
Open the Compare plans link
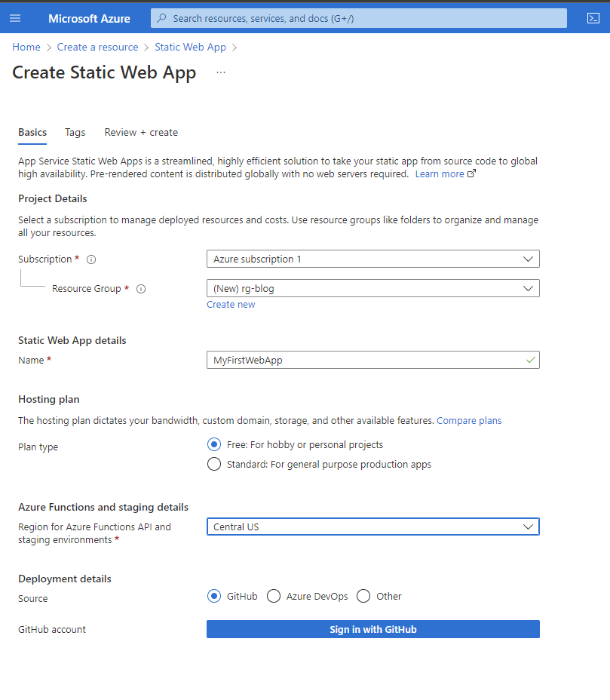pyautogui.click(x=469, y=420)
